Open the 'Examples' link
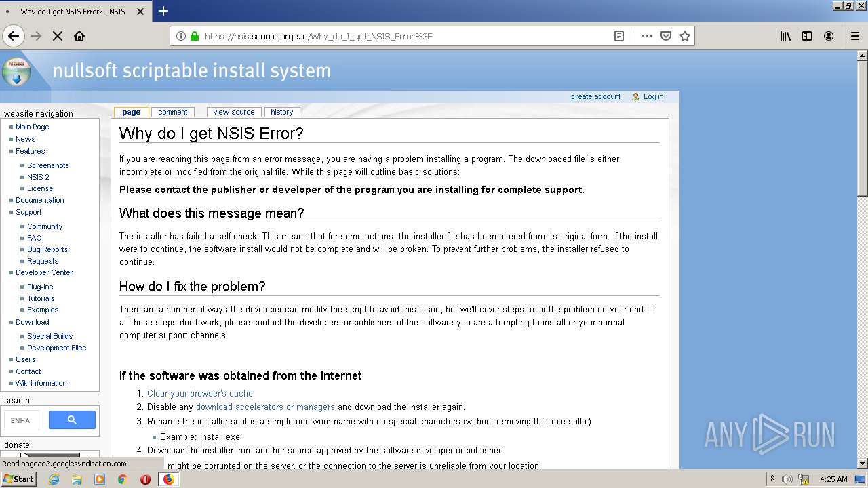This screenshot has width=868, height=488. (43, 310)
